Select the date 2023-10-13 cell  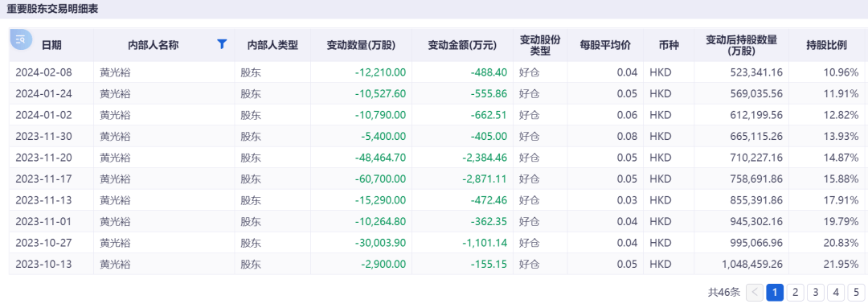[x=43, y=265]
